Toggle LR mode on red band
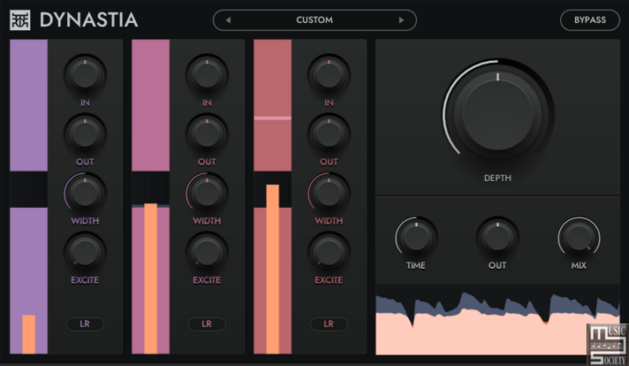The height and width of the screenshot is (366, 629). pyautogui.click(x=329, y=324)
